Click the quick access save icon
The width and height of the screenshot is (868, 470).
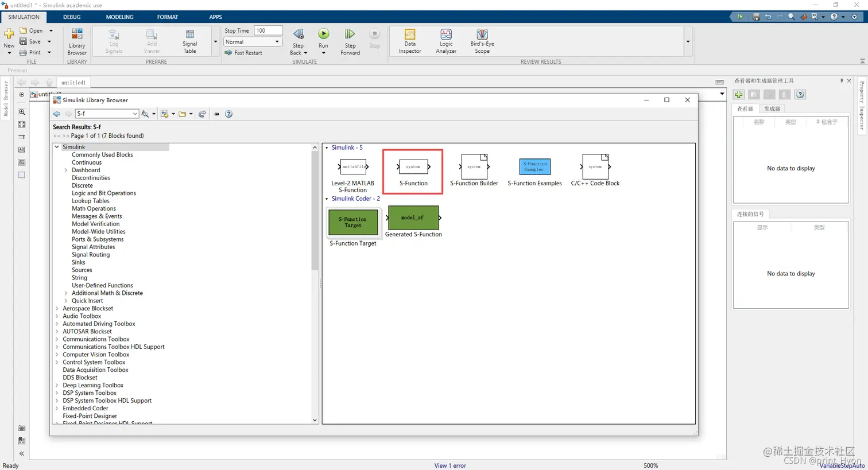tap(756, 17)
